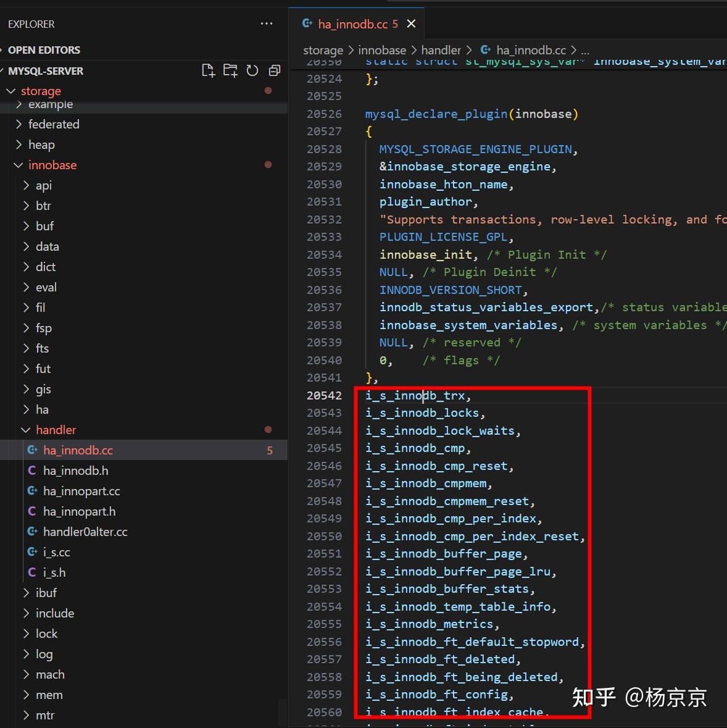The width and height of the screenshot is (727, 728).
Task: Click line number 20526 in the gutter
Action: [324, 114]
